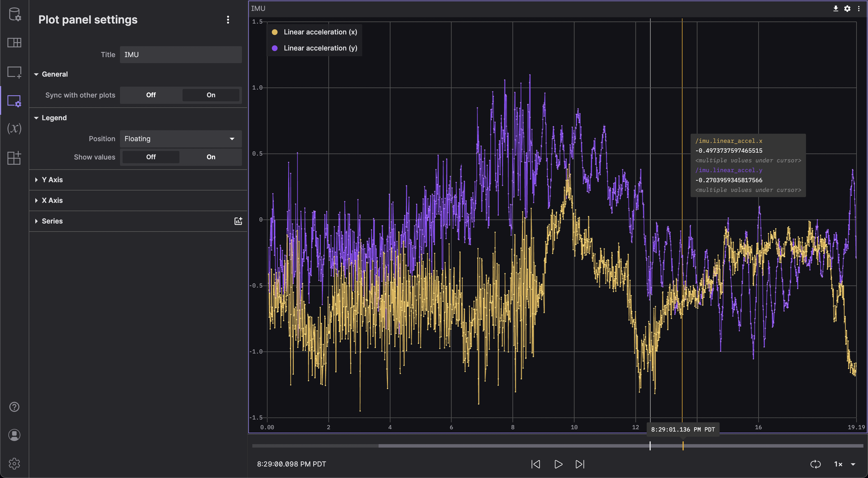
Task: Open the data source settings icon
Action: coord(14,14)
